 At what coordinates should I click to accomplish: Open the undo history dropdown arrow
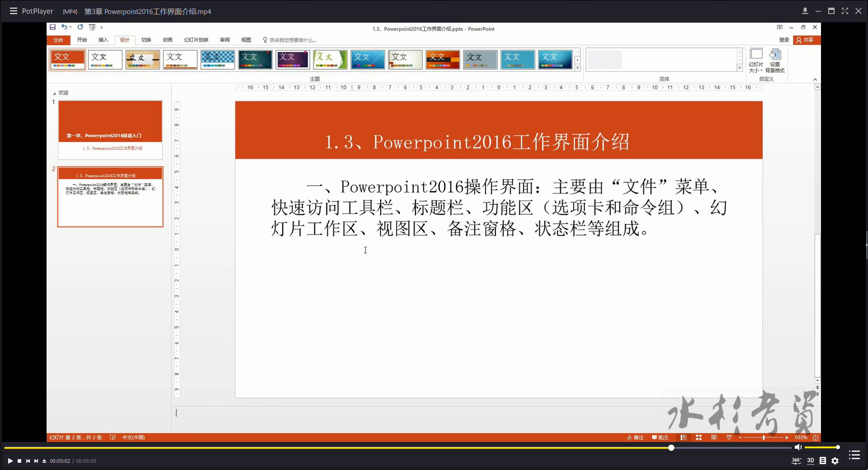[x=71, y=27]
